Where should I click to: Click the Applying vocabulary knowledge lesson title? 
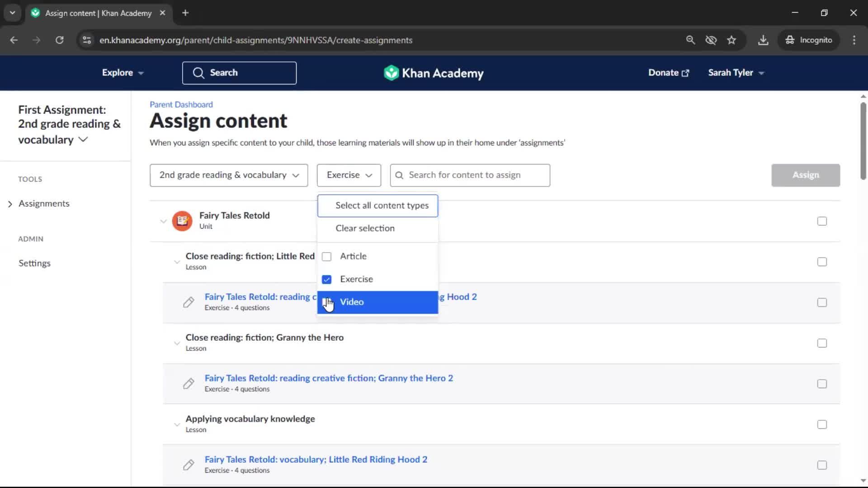pyautogui.click(x=250, y=419)
